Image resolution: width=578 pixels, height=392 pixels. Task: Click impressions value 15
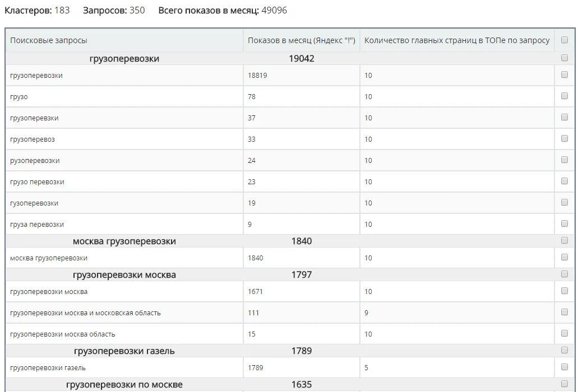251,334
